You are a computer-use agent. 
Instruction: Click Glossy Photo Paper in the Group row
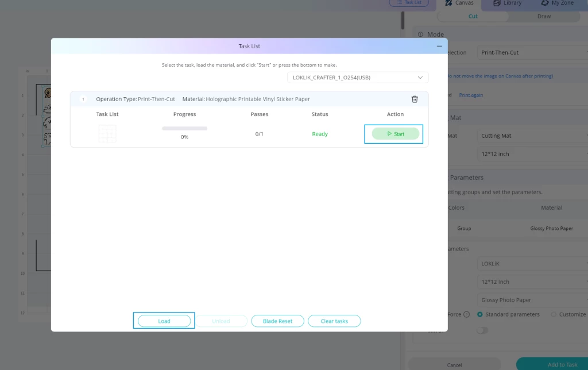pos(552,229)
